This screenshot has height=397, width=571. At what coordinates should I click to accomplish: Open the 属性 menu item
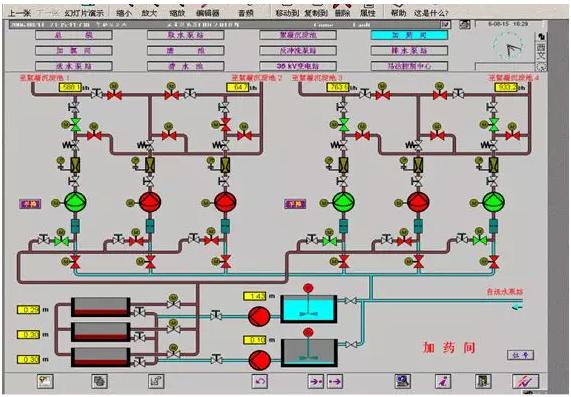tap(367, 13)
